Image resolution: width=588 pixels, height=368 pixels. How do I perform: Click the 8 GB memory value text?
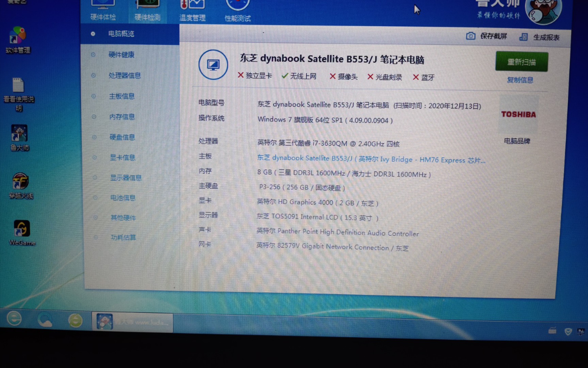click(344, 173)
